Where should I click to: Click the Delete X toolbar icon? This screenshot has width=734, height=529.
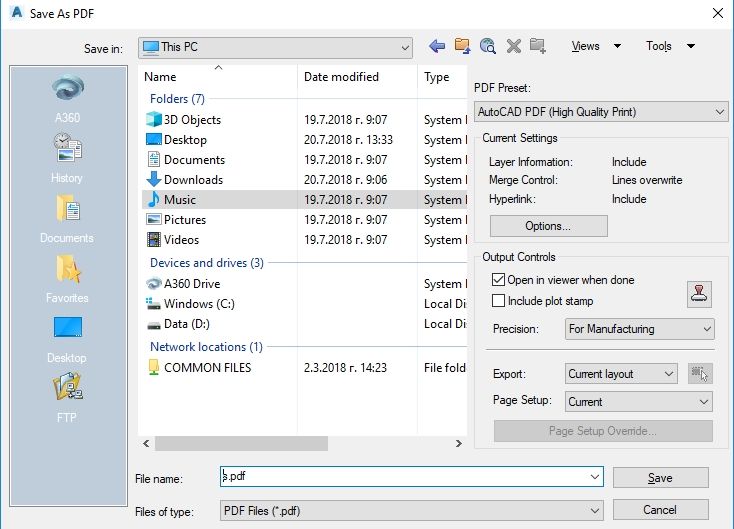pyautogui.click(x=514, y=46)
